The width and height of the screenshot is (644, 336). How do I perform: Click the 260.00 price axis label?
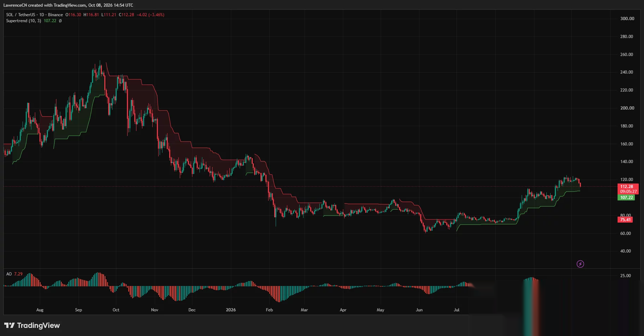626,55
